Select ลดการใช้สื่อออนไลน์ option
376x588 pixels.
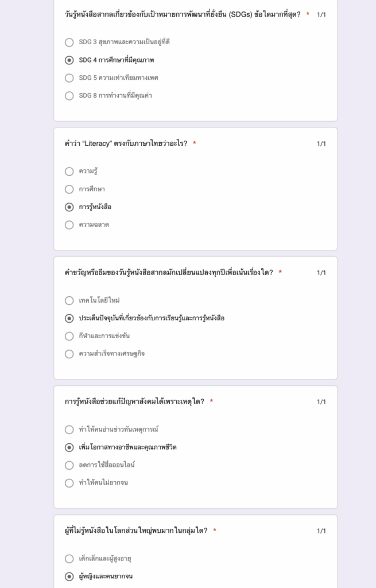[69, 465]
